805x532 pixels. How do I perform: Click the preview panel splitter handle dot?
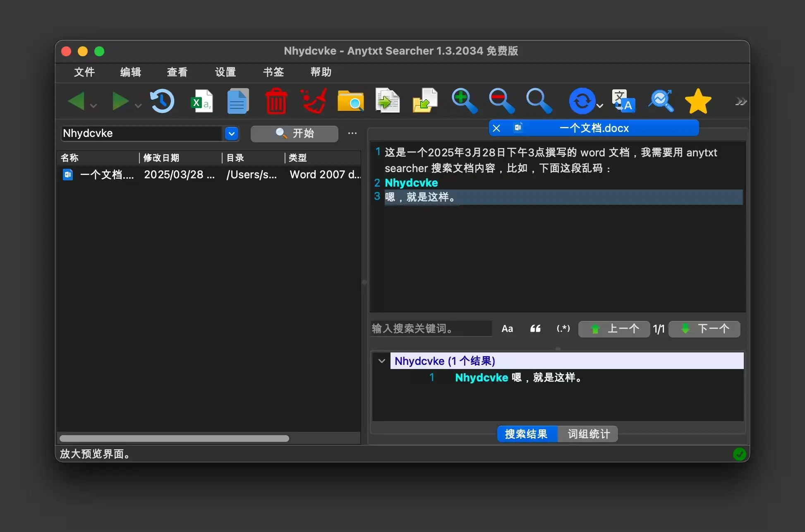[364, 283]
